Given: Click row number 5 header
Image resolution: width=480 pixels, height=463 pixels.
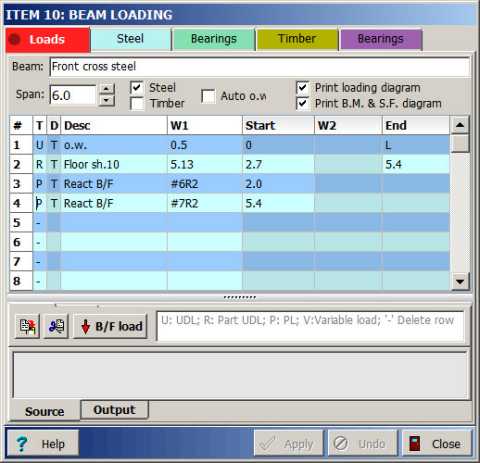Looking at the screenshot, I should point(21,222).
